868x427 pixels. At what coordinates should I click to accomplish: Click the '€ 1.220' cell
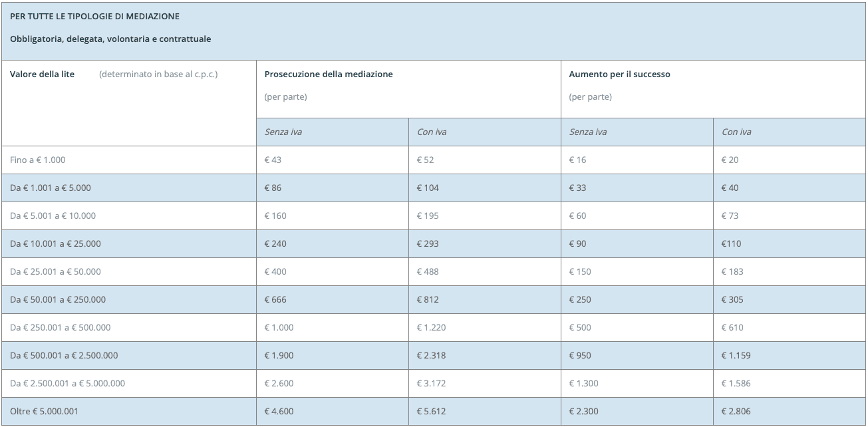[431, 328]
